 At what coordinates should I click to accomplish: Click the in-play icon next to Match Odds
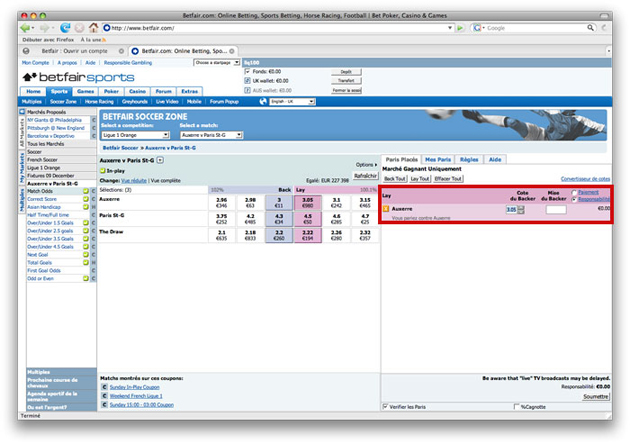coord(86,191)
